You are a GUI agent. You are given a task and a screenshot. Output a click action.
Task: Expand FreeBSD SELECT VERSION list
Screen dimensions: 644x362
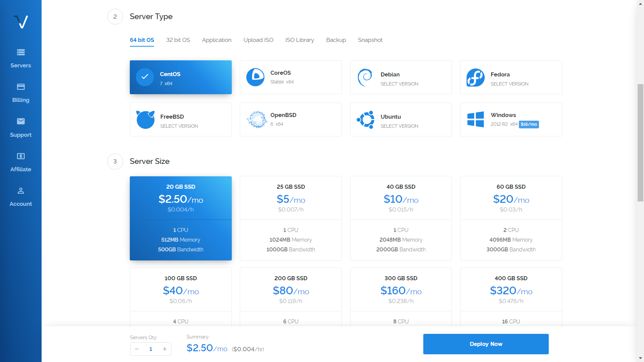[179, 126]
